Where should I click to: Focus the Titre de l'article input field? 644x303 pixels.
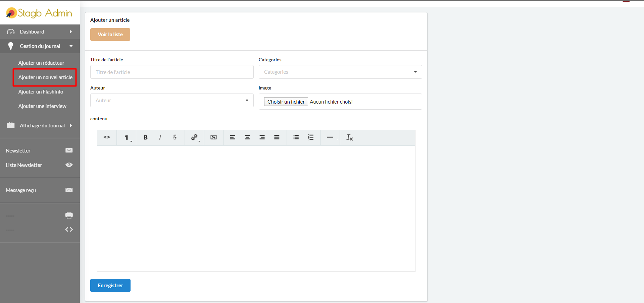coord(172,72)
